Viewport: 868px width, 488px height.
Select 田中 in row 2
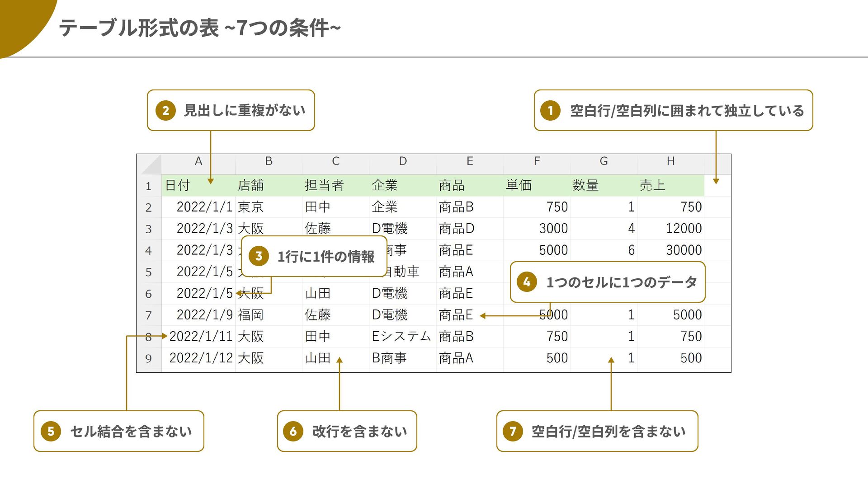335,207
